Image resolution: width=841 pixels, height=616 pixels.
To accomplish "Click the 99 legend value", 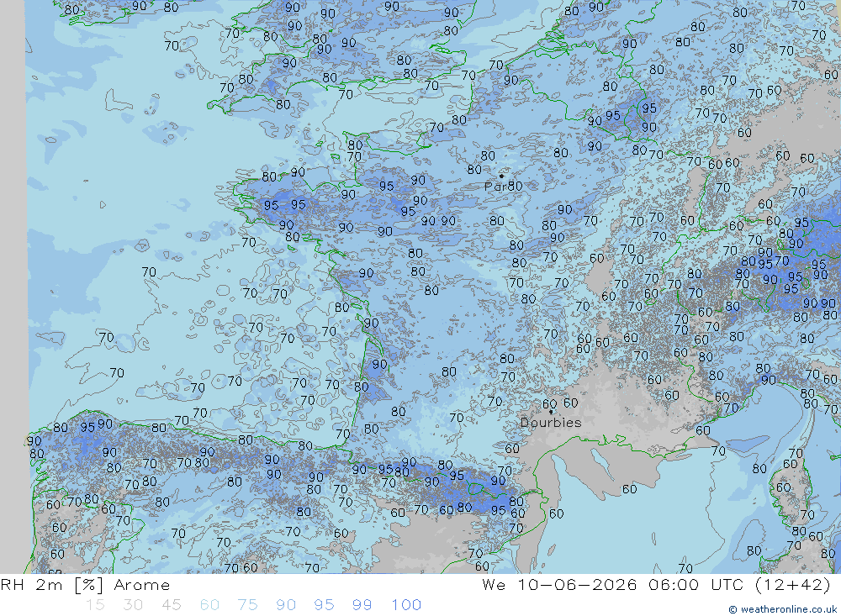I will coord(362,605).
